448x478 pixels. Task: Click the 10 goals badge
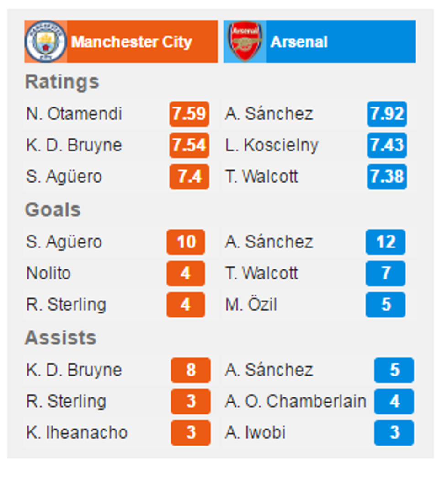coord(186,242)
